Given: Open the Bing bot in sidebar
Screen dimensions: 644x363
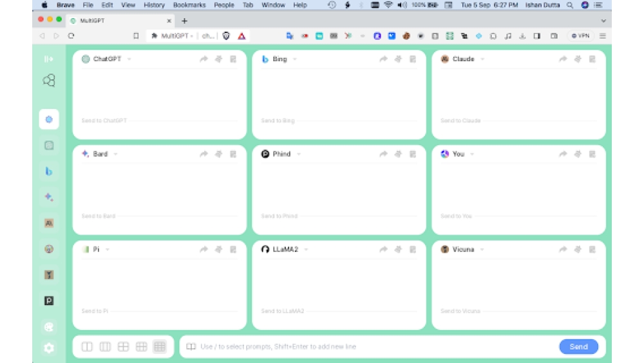Looking at the screenshot, I should coord(49,172).
